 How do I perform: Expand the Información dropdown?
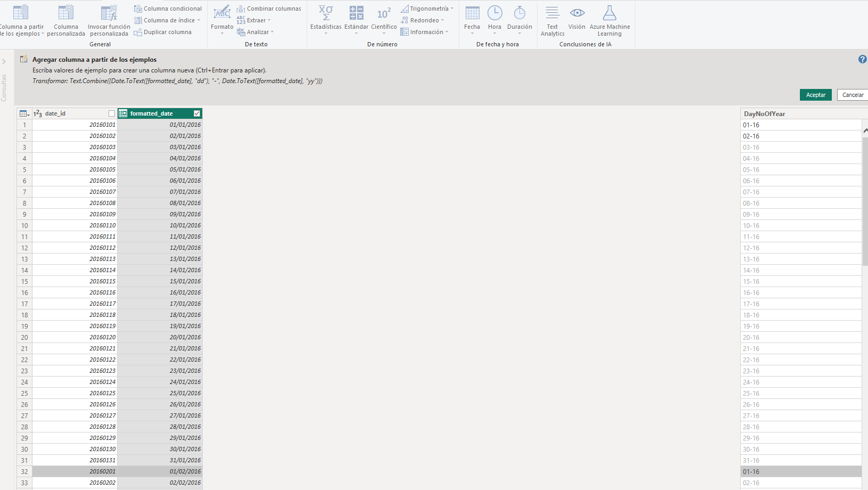(x=447, y=32)
